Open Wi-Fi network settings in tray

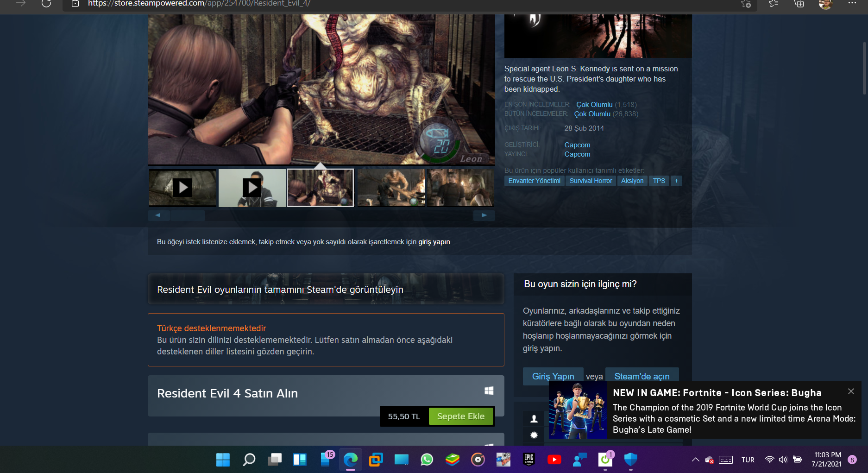(x=769, y=460)
